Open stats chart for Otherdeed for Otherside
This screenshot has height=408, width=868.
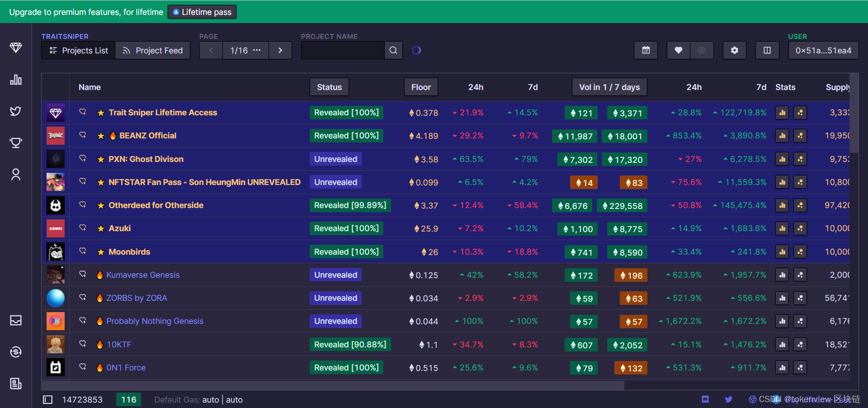[x=782, y=205]
